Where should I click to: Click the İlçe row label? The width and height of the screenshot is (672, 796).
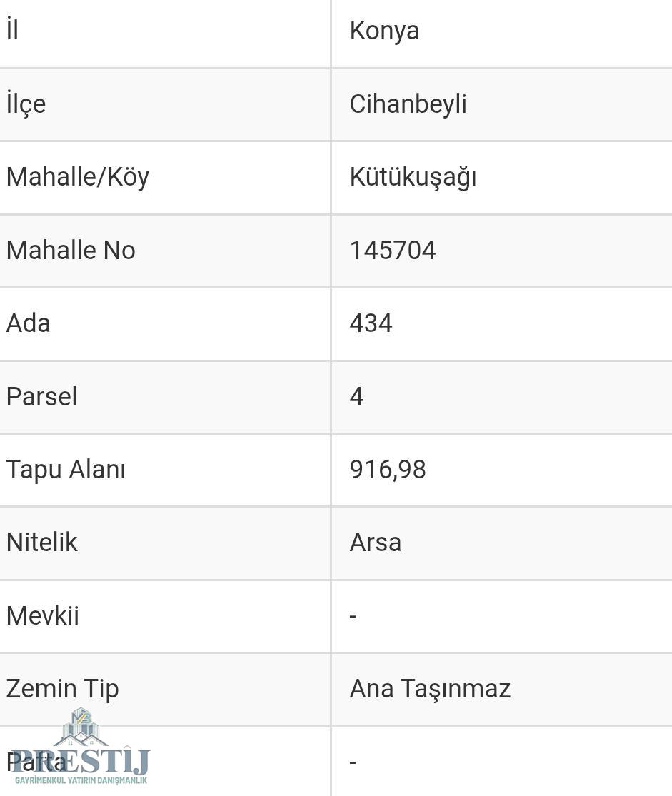pos(26,104)
